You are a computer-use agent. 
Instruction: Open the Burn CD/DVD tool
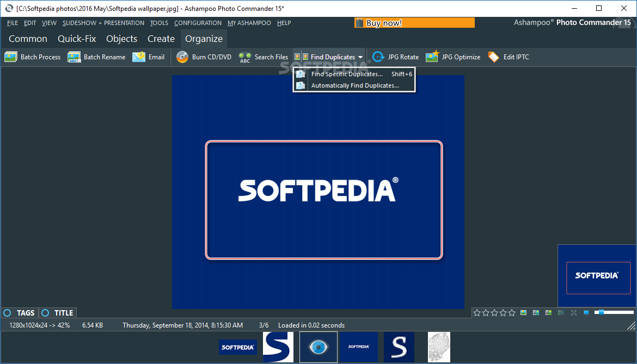(x=204, y=57)
